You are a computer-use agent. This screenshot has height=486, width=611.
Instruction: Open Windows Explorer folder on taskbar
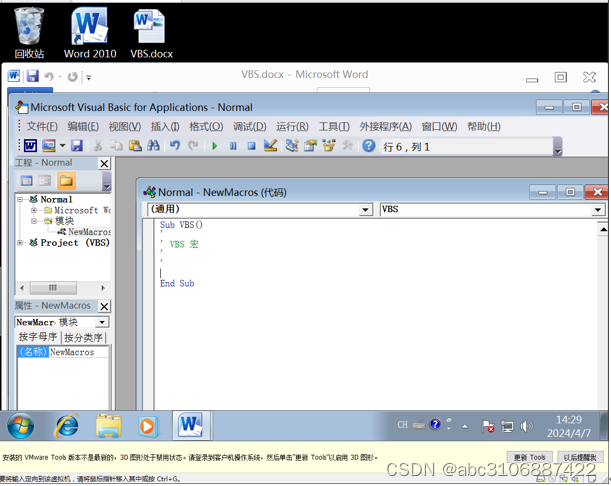click(x=108, y=426)
